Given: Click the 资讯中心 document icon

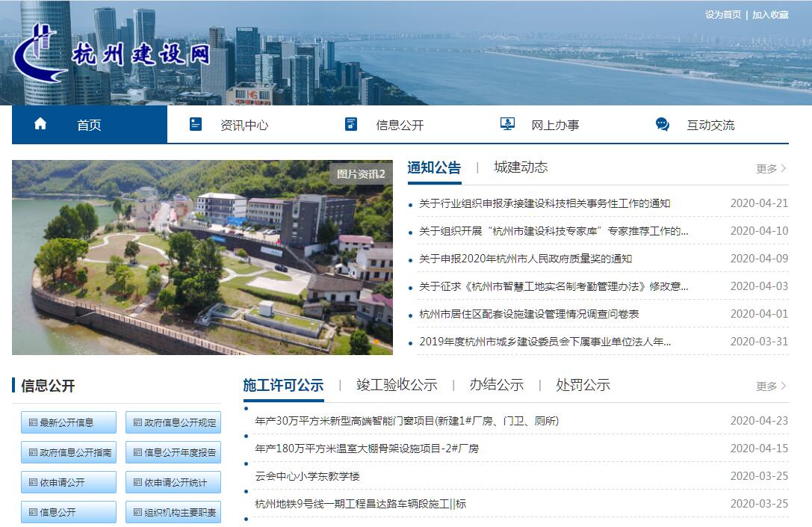Looking at the screenshot, I should click(x=195, y=124).
